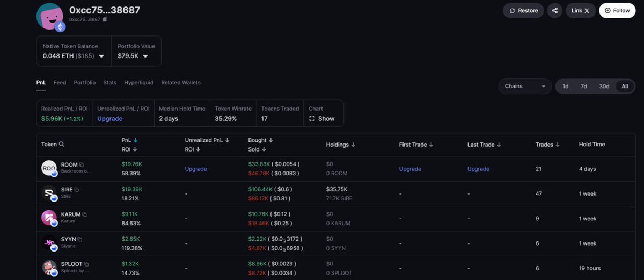Sort the table by Trades column
644x280 pixels.
(547, 145)
